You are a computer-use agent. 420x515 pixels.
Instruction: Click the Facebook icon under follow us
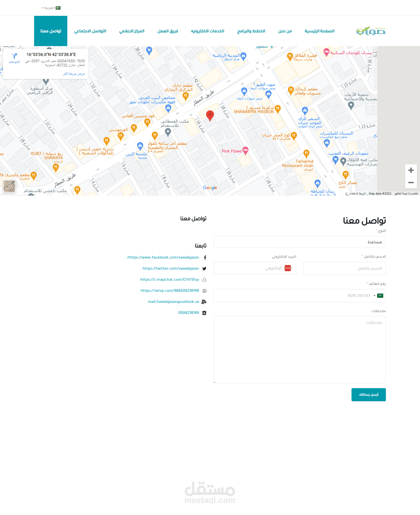tap(205, 257)
